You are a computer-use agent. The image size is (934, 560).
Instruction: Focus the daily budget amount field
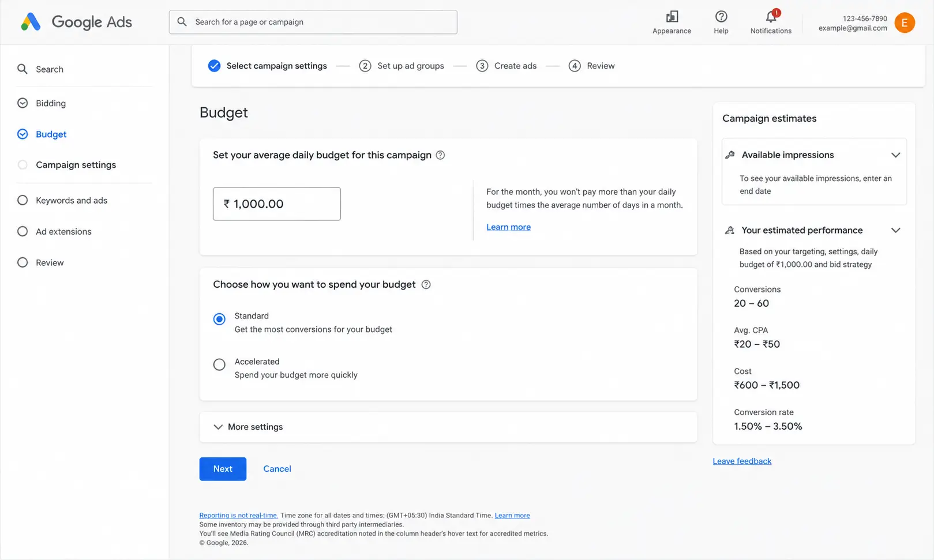[x=277, y=204]
